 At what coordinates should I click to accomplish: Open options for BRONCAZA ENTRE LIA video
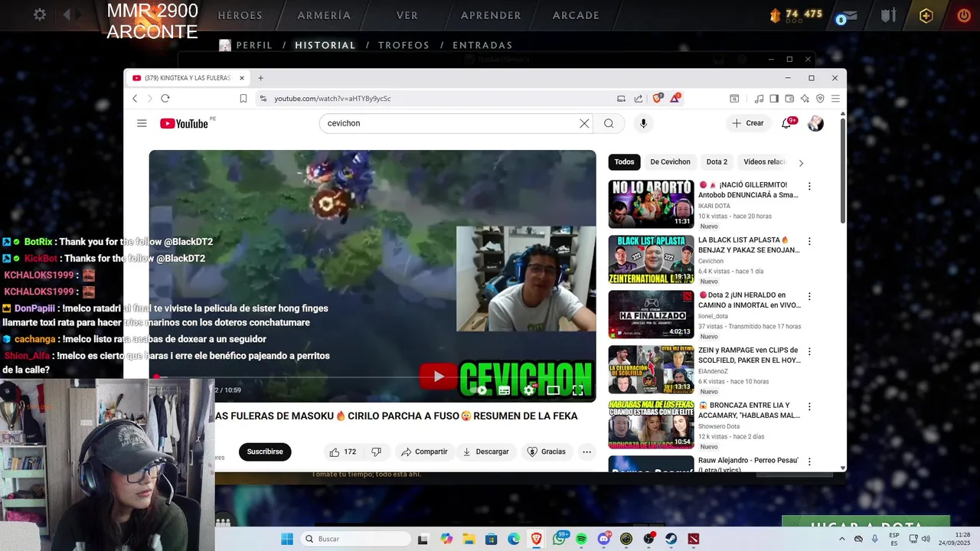pyautogui.click(x=809, y=406)
